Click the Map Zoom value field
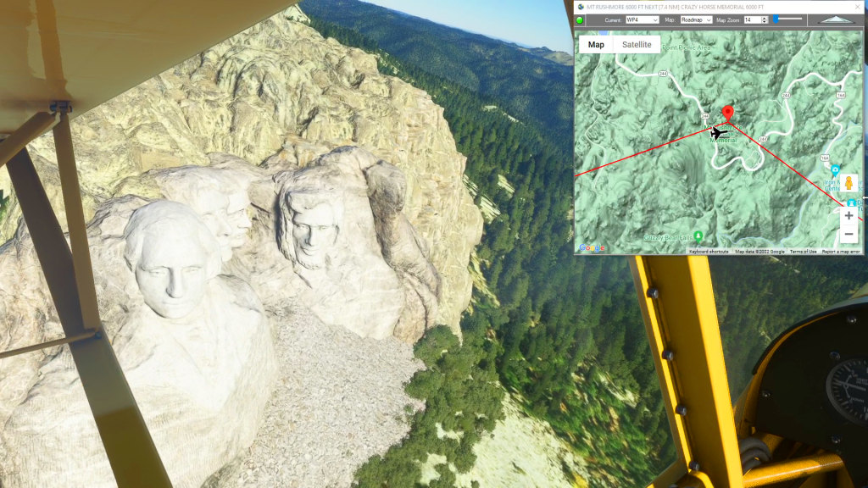 pos(751,19)
